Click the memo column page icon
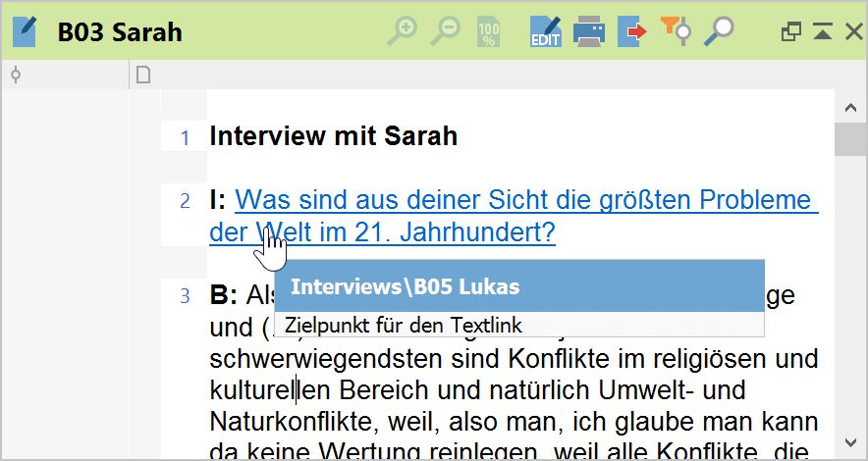This screenshot has width=868, height=461. (143, 75)
